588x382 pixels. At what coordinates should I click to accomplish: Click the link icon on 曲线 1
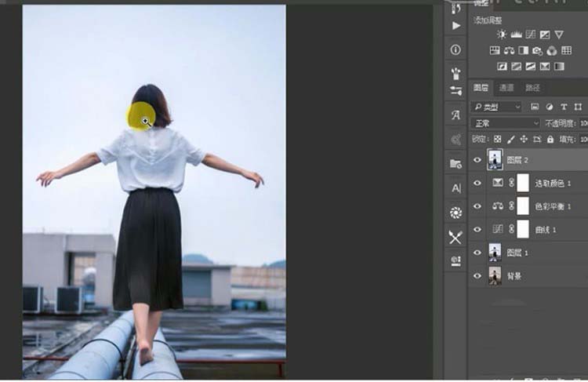[511, 229]
